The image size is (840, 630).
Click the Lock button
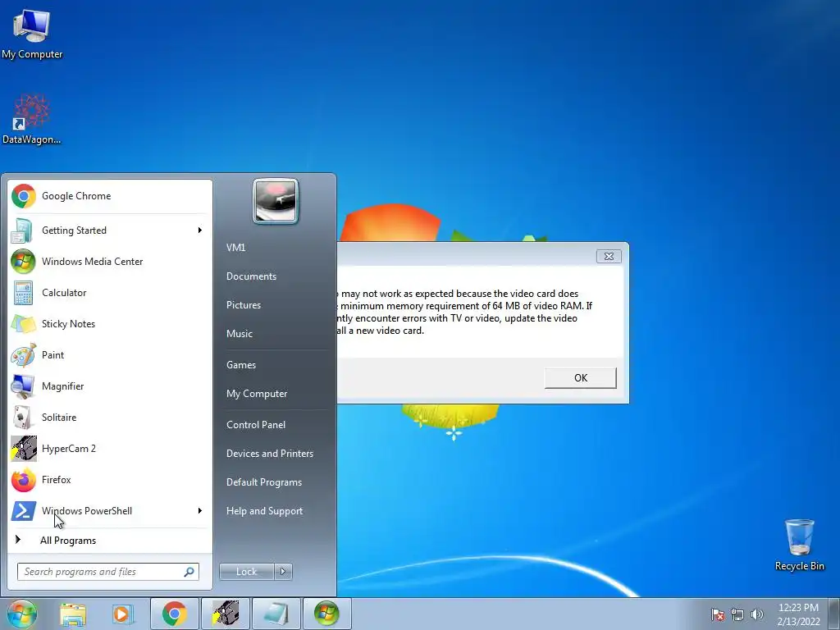pyautogui.click(x=247, y=572)
